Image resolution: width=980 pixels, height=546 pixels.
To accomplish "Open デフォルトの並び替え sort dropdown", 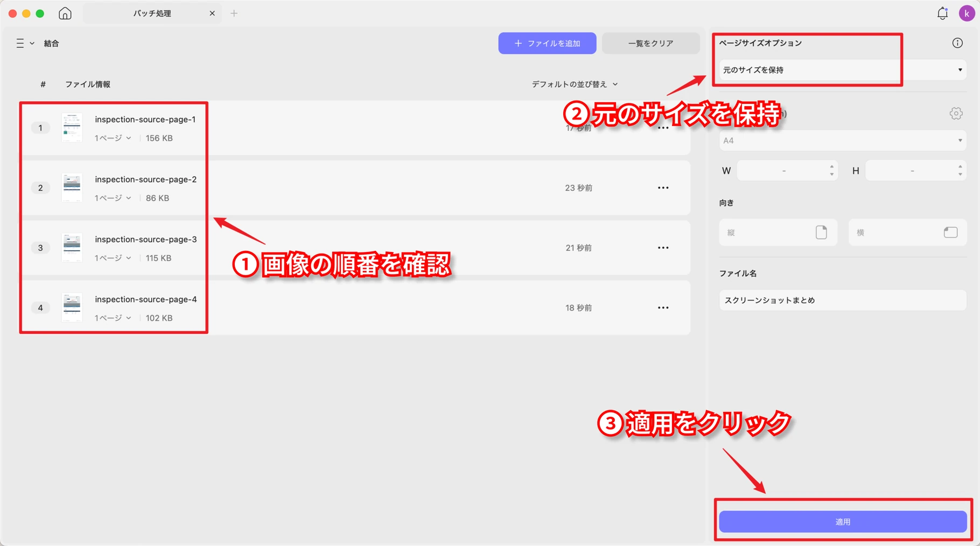I will (575, 84).
